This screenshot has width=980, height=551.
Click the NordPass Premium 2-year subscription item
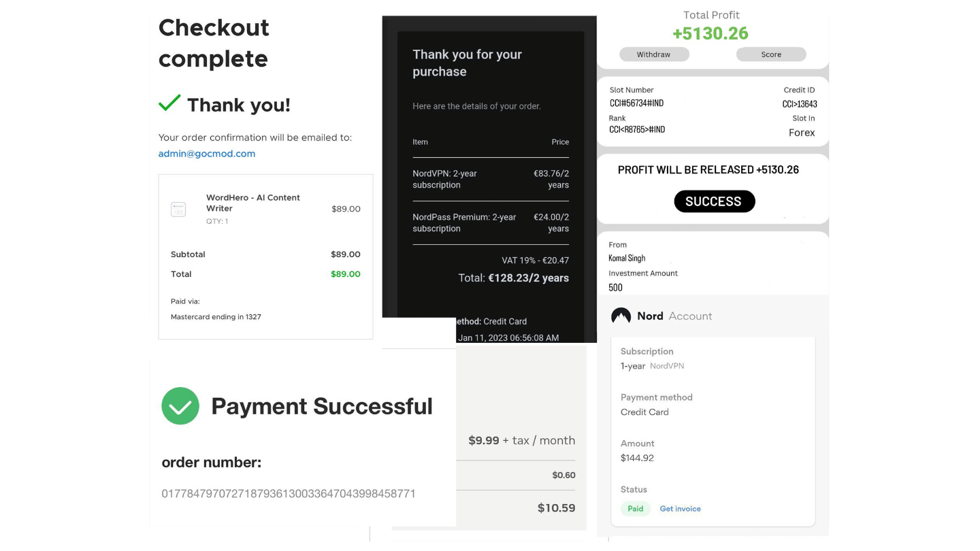click(464, 222)
